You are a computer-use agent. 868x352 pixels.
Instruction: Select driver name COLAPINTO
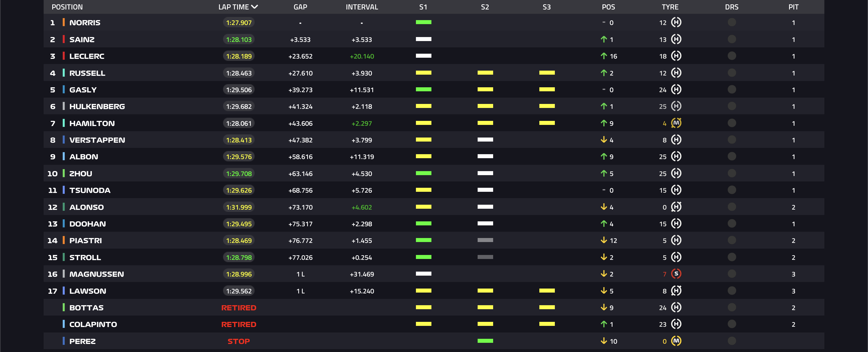(x=93, y=324)
